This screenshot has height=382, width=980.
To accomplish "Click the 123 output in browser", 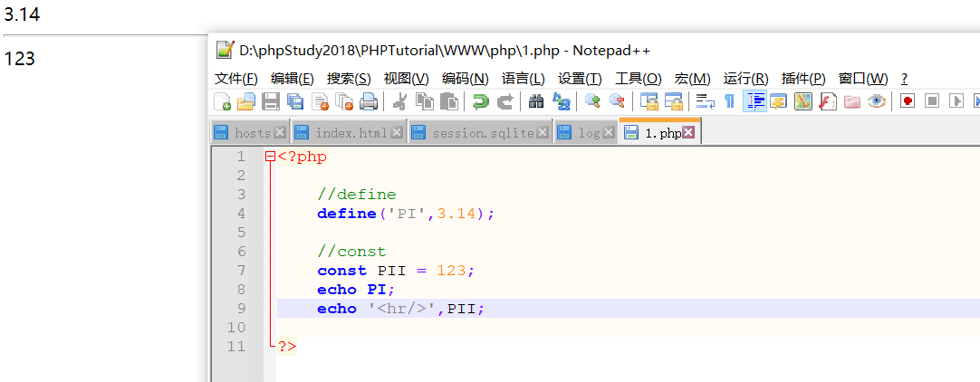I will click(19, 59).
